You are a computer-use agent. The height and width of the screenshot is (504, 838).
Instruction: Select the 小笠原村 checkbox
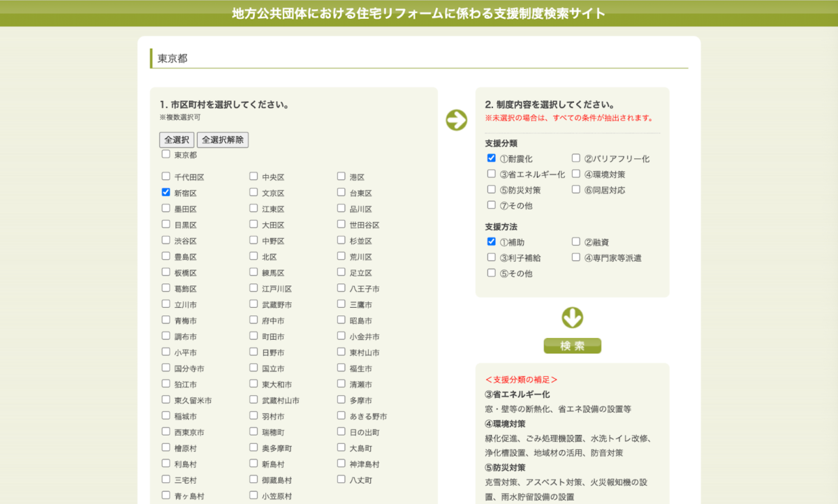tap(252, 495)
